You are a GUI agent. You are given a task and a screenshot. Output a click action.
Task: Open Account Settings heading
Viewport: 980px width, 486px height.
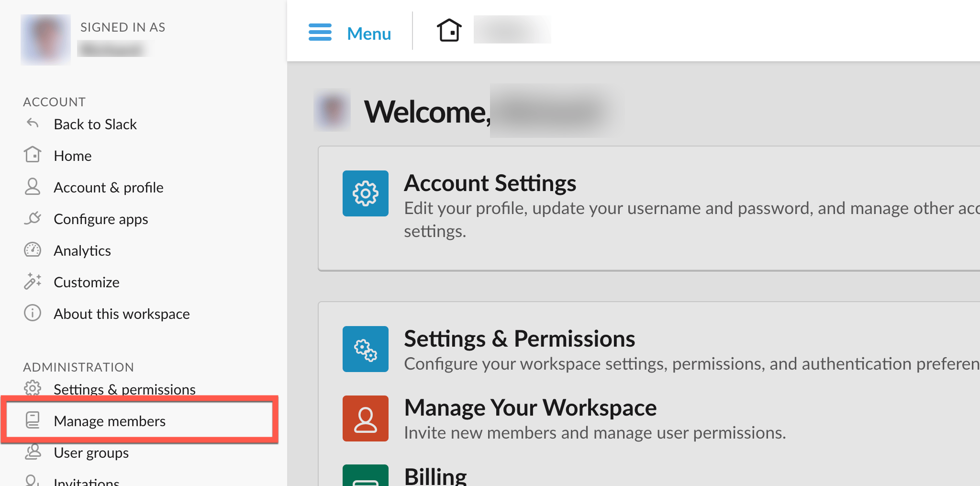[490, 183]
